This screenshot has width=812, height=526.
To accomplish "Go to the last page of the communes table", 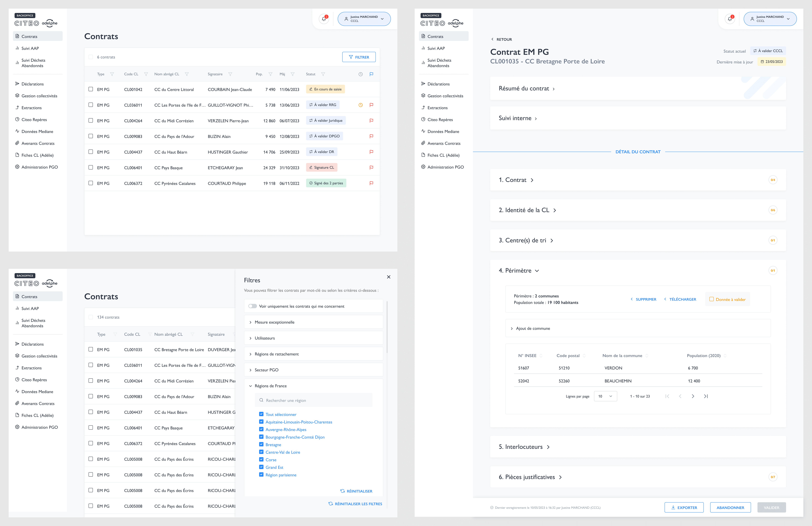I will click(706, 396).
